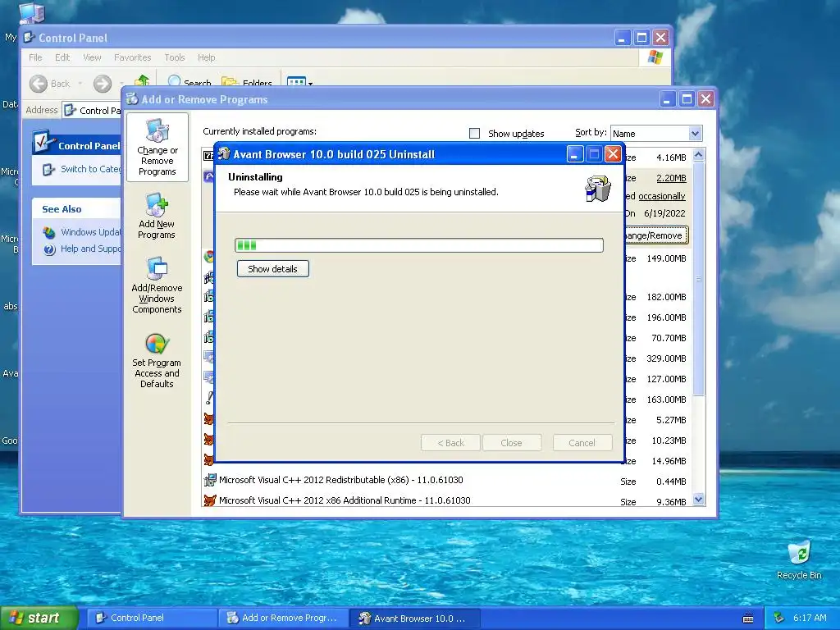Open View menu in Control Panel window
The width and height of the screenshot is (840, 630).
(92, 57)
